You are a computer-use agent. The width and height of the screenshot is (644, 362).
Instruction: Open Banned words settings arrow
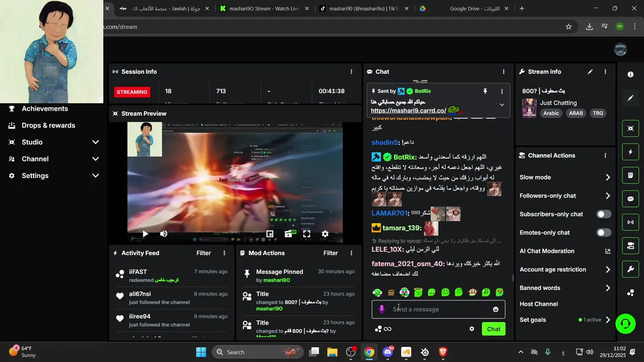608,288
